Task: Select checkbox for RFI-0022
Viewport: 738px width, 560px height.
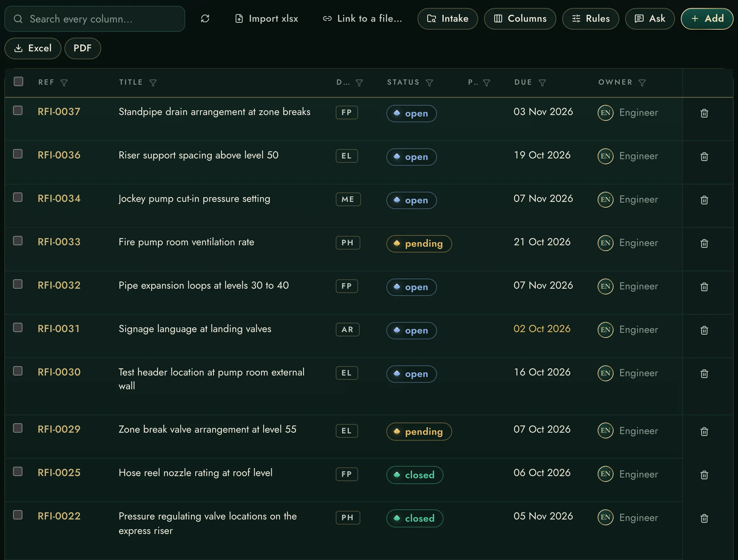Action: click(x=18, y=515)
